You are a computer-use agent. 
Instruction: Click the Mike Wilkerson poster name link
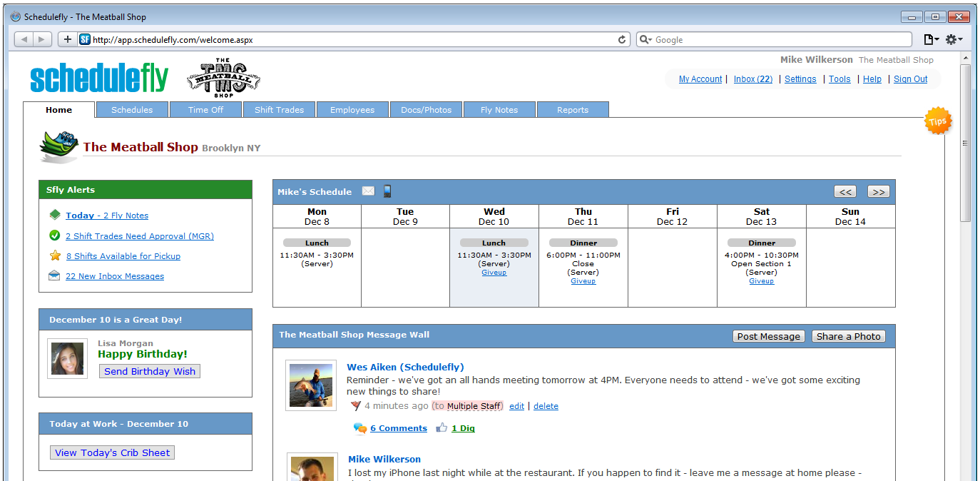click(x=384, y=459)
